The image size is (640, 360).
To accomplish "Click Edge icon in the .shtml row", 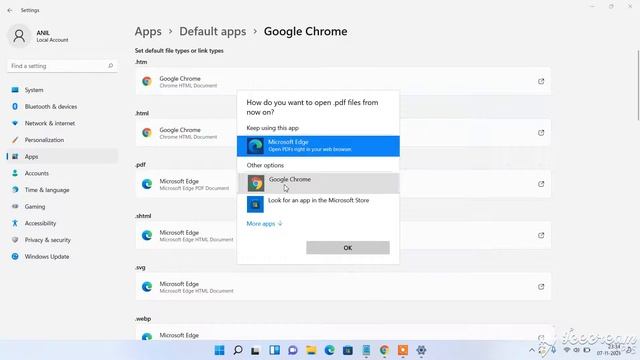I will (x=147, y=236).
